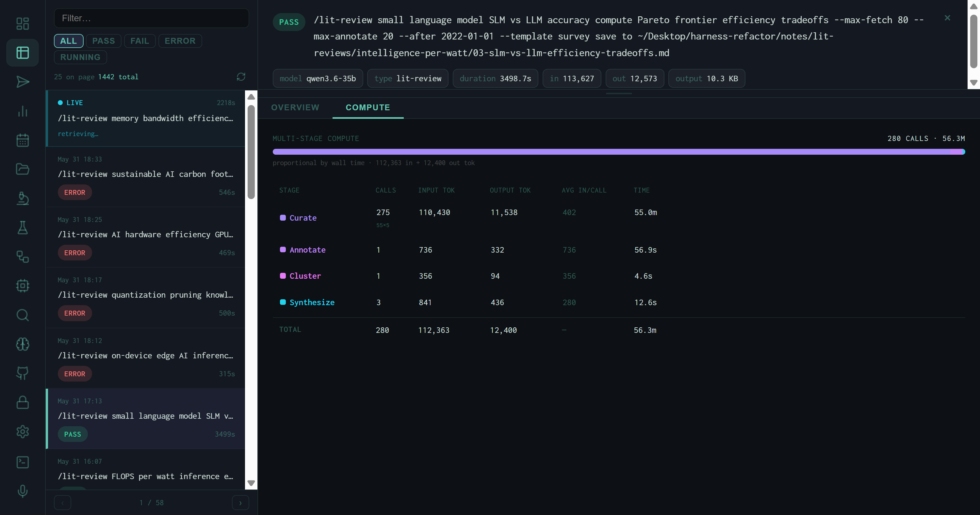Open the settings gear sidebar icon
This screenshot has width=980, height=515.
tap(23, 431)
